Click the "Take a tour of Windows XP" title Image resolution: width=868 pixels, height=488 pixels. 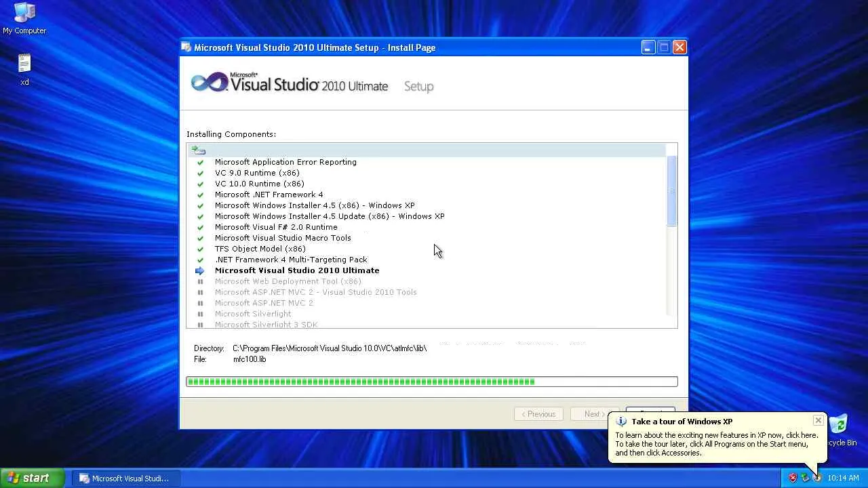pos(682,422)
